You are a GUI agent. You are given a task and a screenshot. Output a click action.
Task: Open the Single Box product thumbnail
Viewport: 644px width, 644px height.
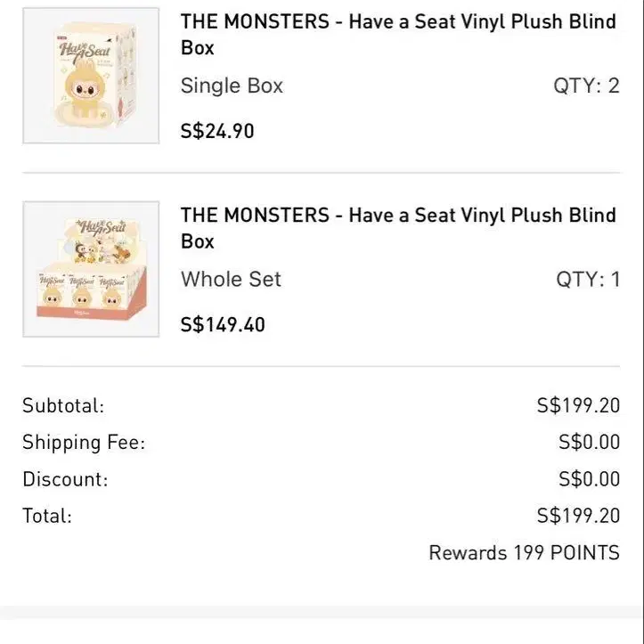point(91,76)
